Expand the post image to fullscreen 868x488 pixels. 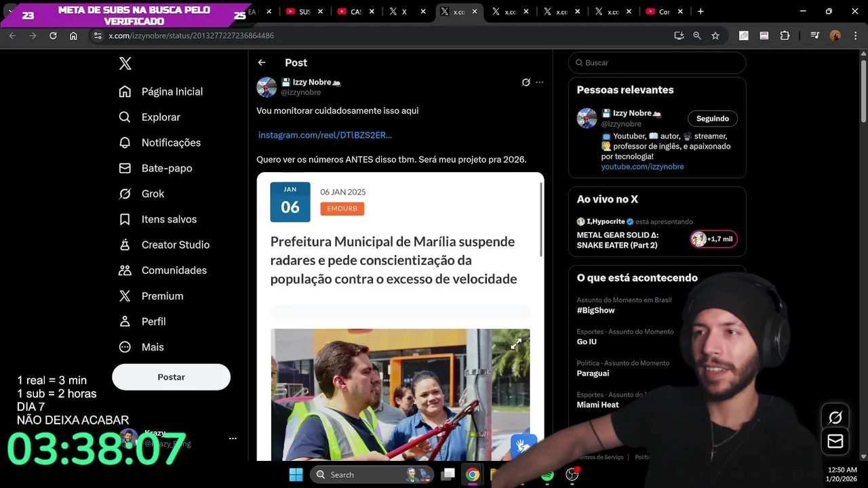click(x=516, y=344)
